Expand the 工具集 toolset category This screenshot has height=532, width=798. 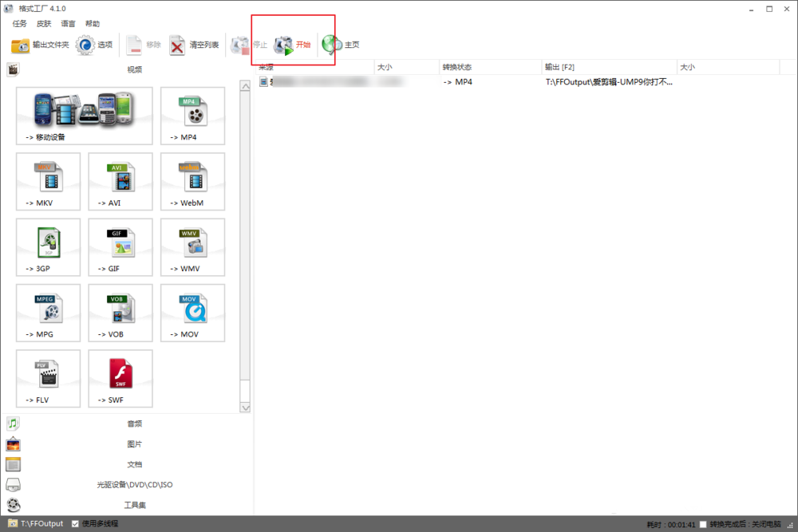coord(134,505)
